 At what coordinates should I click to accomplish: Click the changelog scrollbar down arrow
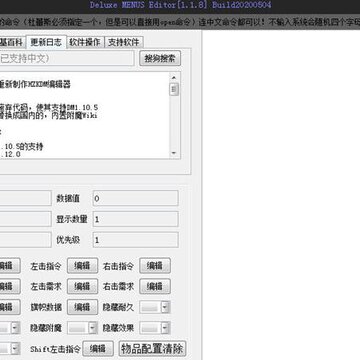tap(174, 153)
